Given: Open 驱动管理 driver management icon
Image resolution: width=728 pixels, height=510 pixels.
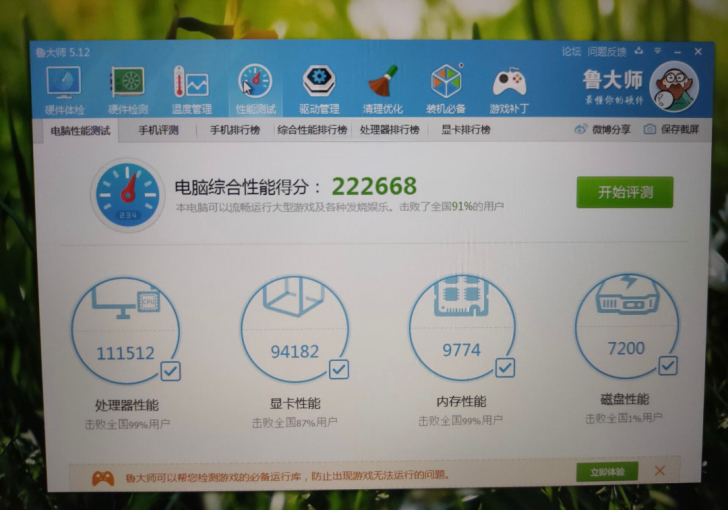Looking at the screenshot, I should tap(319, 81).
